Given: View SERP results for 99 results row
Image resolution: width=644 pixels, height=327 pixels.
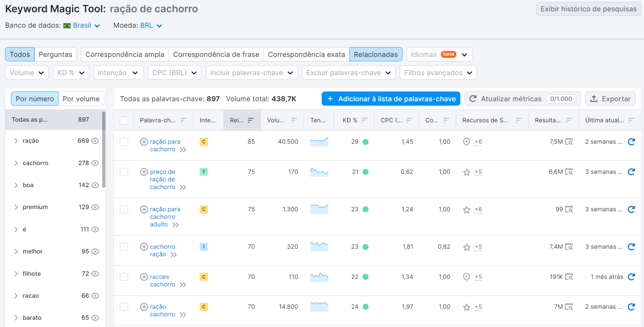Looking at the screenshot, I should coord(569,209).
